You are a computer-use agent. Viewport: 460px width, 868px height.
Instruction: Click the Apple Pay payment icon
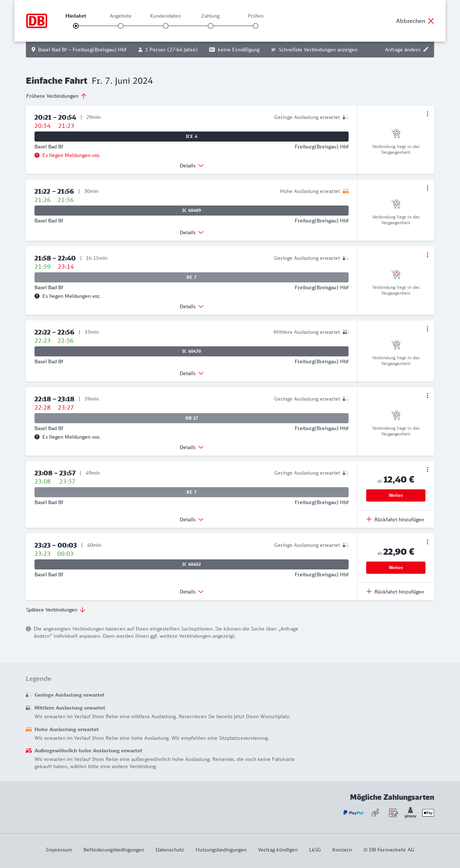point(428,813)
